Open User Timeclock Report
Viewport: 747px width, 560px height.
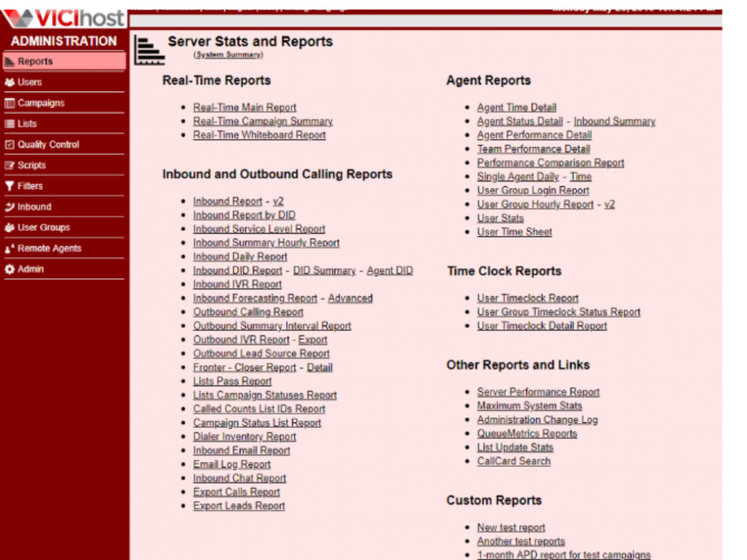coord(528,298)
